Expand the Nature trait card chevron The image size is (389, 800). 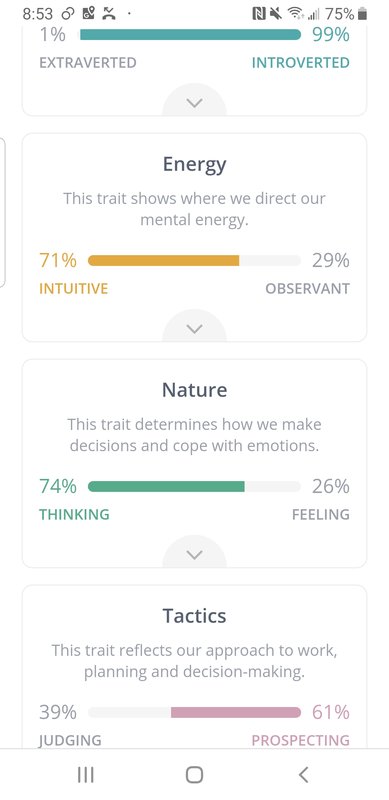pyautogui.click(x=194, y=555)
